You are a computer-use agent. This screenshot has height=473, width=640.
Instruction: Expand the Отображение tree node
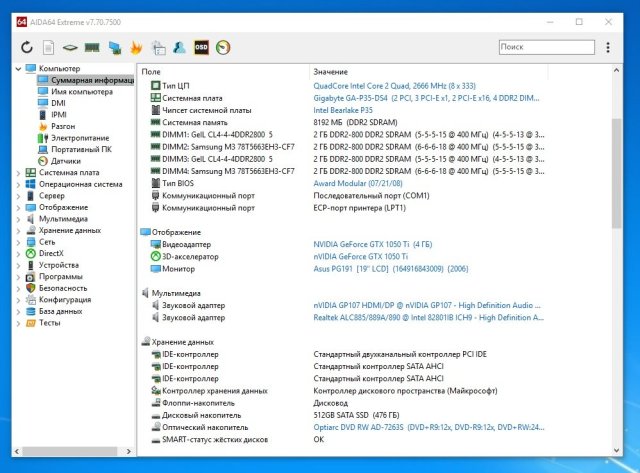(x=18, y=208)
